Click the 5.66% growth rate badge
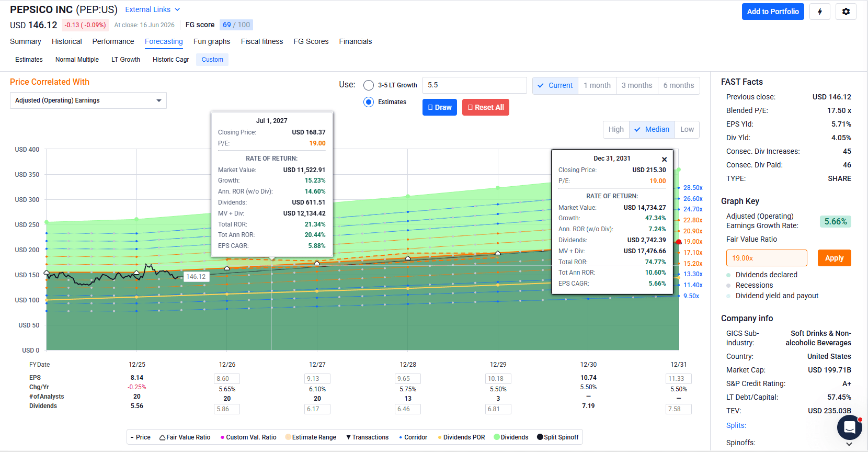The width and height of the screenshot is (868, 452). pos(836,221)
